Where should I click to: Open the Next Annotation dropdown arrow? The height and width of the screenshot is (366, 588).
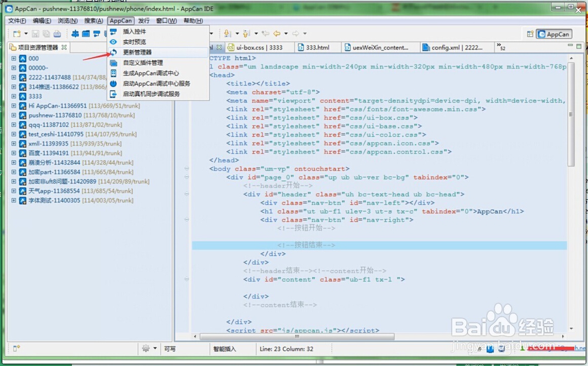(237, 34)
